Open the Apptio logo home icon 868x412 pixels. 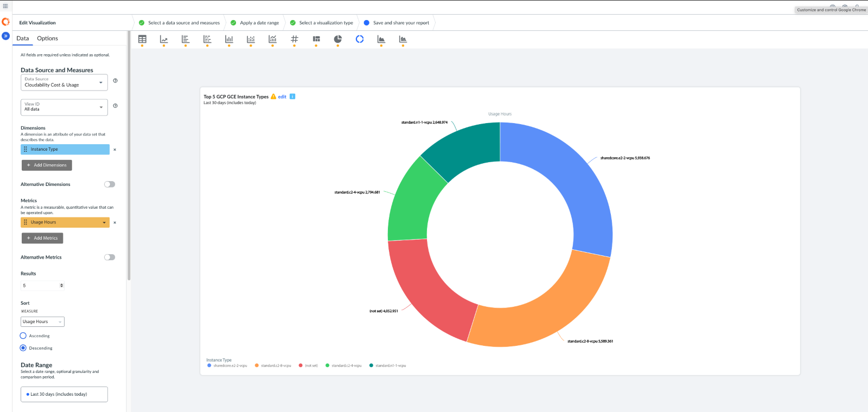click(5, 22)
